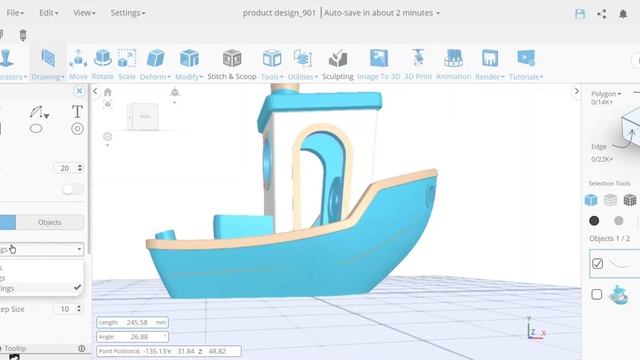Open the Deform tools

[x=155, y=64]
